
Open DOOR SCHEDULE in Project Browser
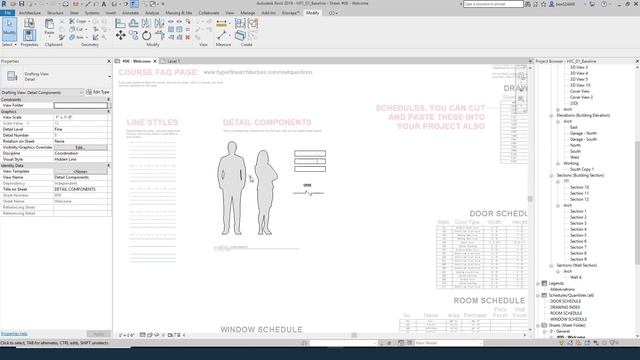(x=565, y=301)
